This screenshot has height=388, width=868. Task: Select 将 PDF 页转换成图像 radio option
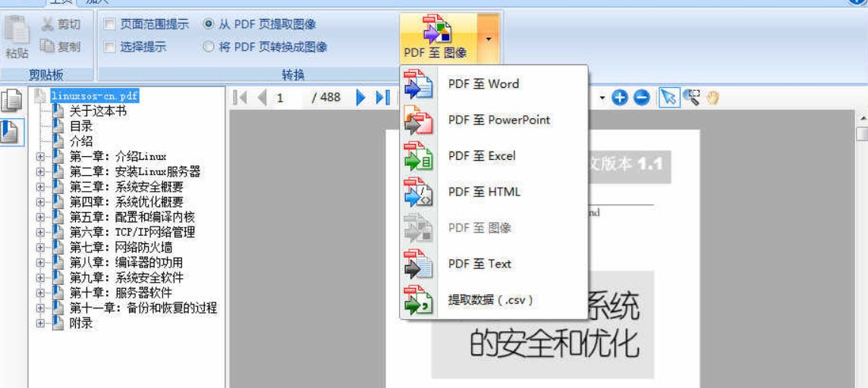pyautogui.click(x=208, y=46)
